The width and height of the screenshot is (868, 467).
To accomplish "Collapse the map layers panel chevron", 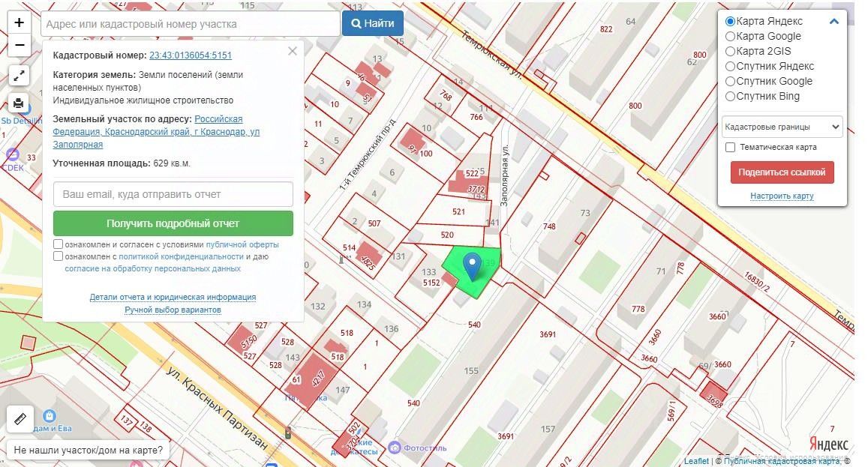I will pos(833,22).
